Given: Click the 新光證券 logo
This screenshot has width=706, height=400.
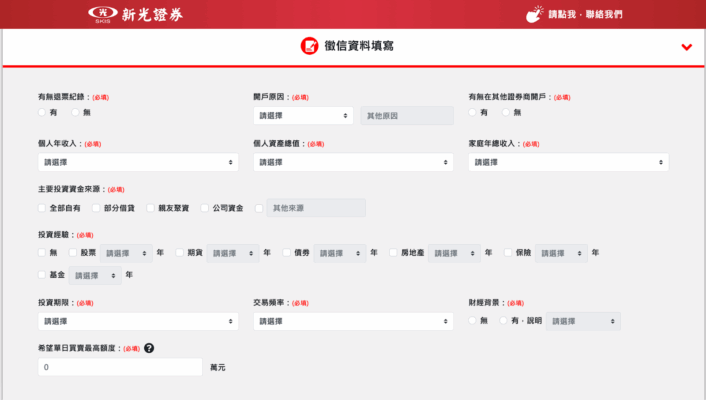Looking at the screenshot, I should click(136, 14).
